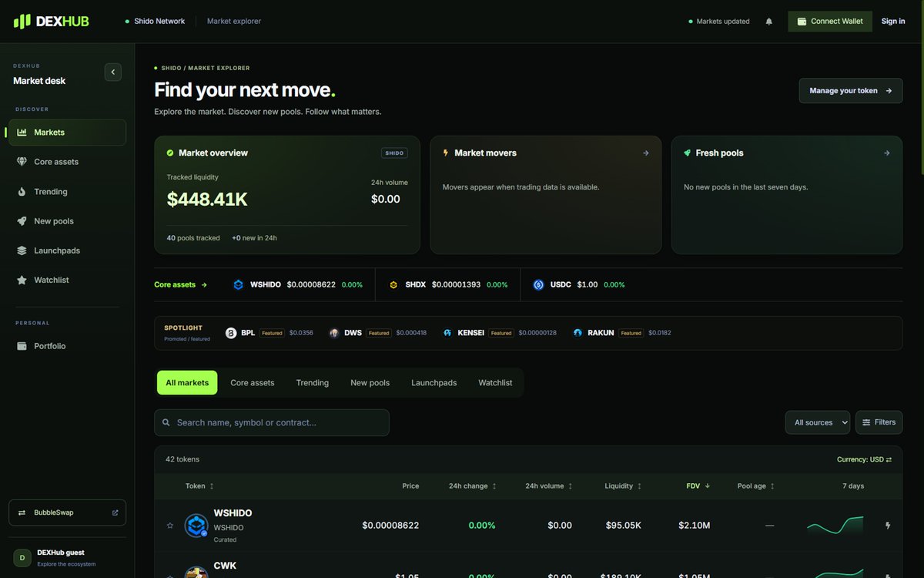Image resolution: width=924 pixels, height=578 pixels.
Task: Click the New pools rocket icon
Action: point(22,221)
